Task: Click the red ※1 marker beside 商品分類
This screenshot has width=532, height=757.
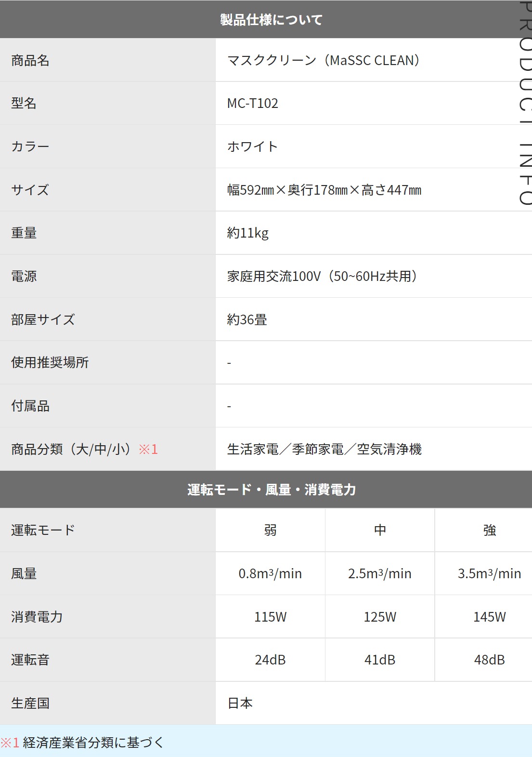Action: (148, 450)
